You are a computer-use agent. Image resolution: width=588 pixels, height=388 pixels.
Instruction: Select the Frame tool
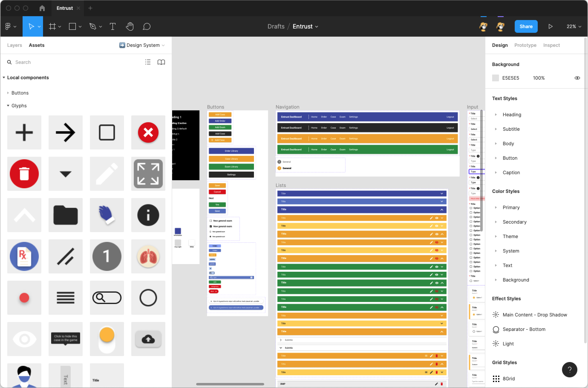coord(52,26)
